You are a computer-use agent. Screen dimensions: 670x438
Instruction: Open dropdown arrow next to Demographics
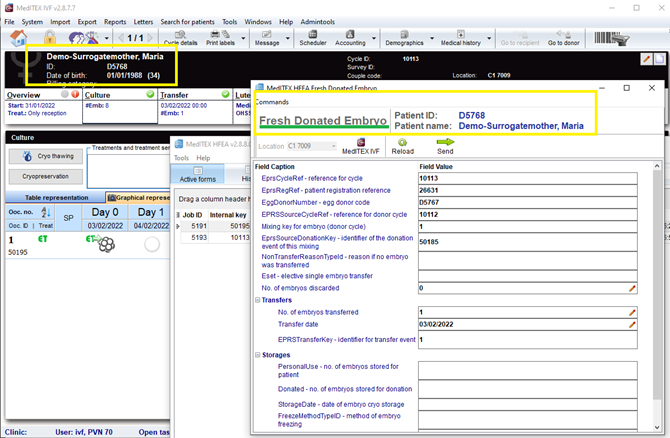(432, 38)
